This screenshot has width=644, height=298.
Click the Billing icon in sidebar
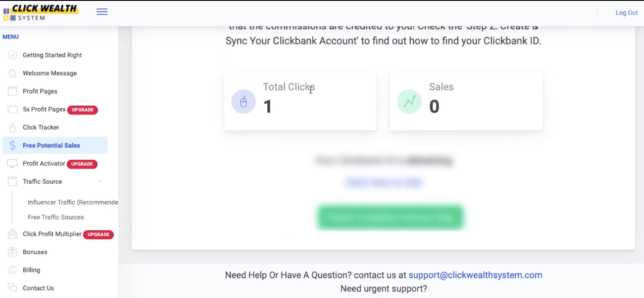coord(12,270)
